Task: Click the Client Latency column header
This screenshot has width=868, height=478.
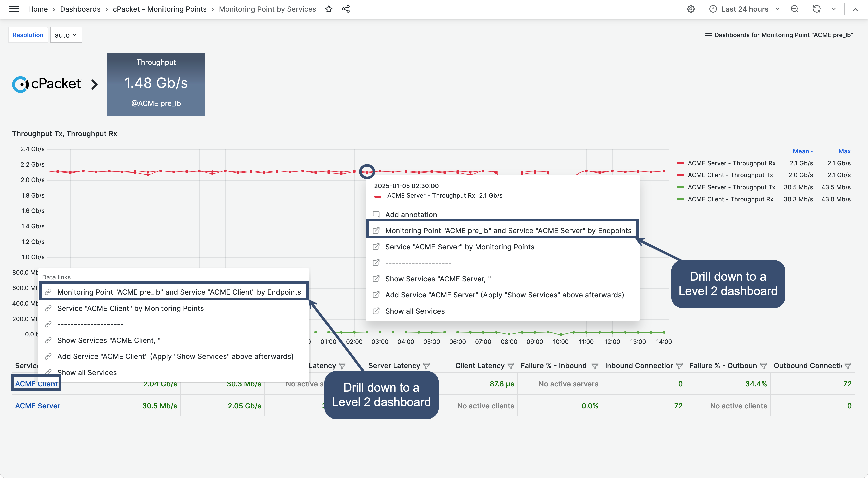Action: pyautogui.click(x=479, y=366)
